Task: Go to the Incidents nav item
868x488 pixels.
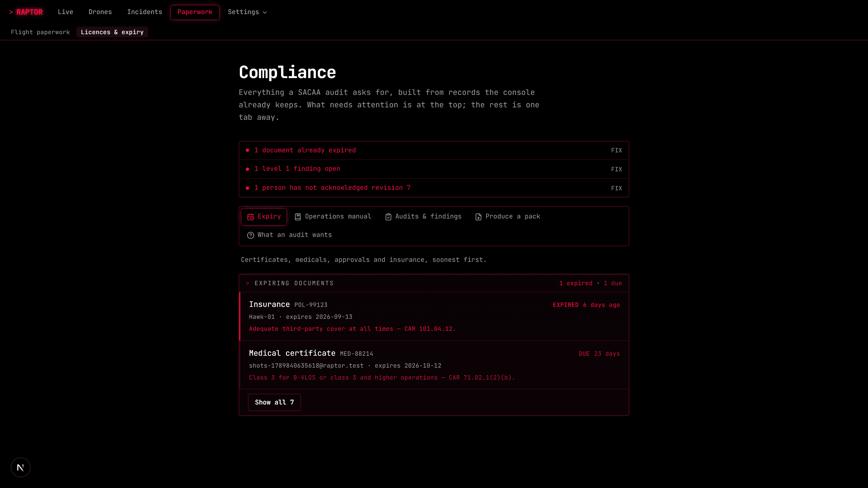Action: [x=145, y=12]
